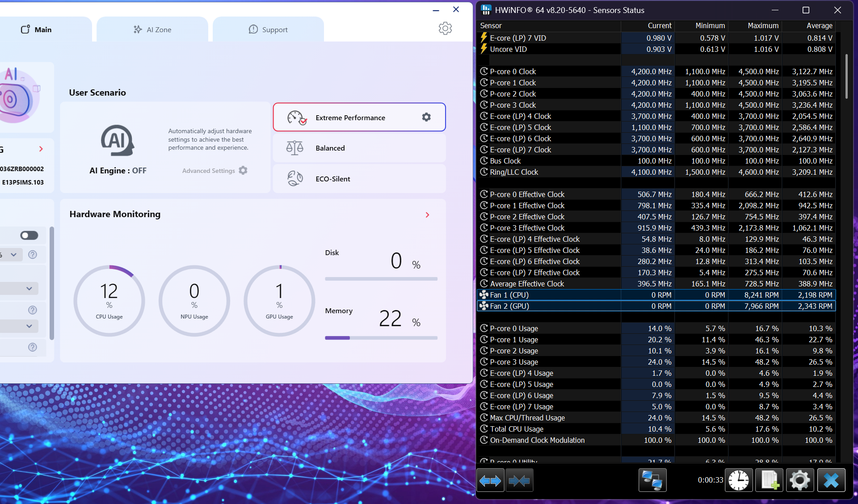Image resolution: width=858 pixels, height=504 pixels.
Task: Click HWiNFO expand columns arrows button
Action: click(x=490, y=480)
